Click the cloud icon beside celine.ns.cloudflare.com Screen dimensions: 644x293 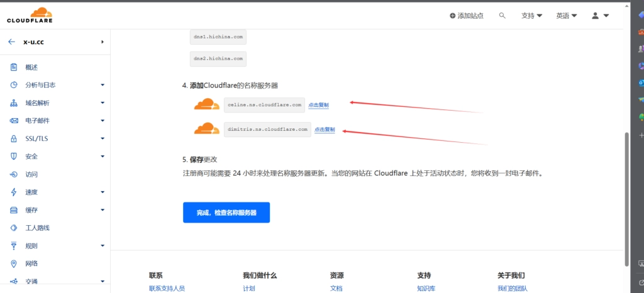click(206, 104)
